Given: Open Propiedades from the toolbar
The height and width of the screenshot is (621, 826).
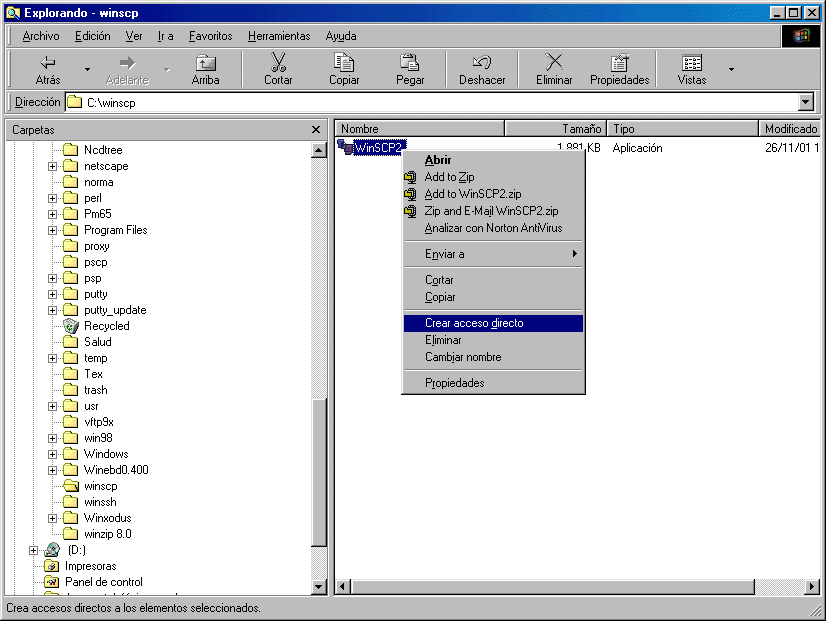Looking at the screenshot, I should click(x=620, y=69).
